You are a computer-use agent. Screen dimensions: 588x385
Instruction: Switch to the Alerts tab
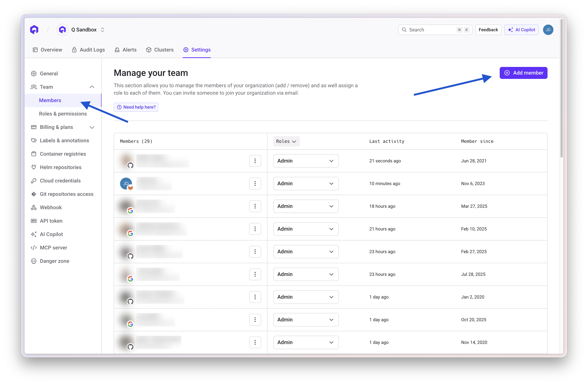point(125,50)
